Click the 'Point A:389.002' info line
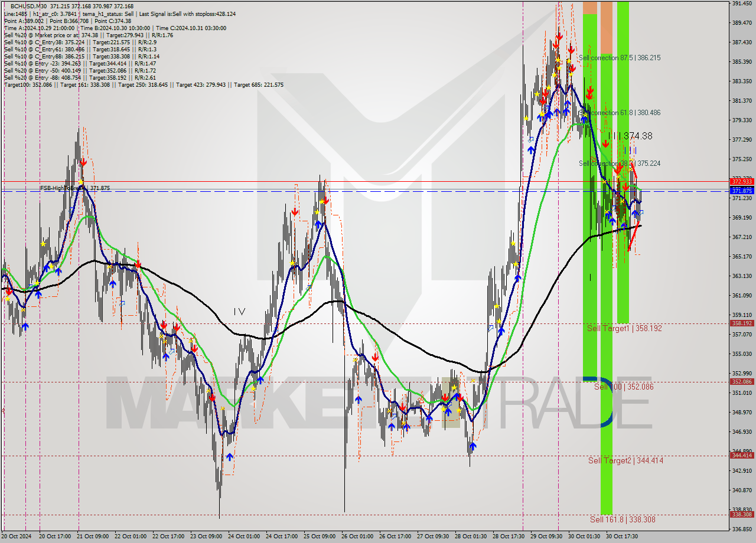This screenshot has width=756, height=543. (x=67, y=21)
